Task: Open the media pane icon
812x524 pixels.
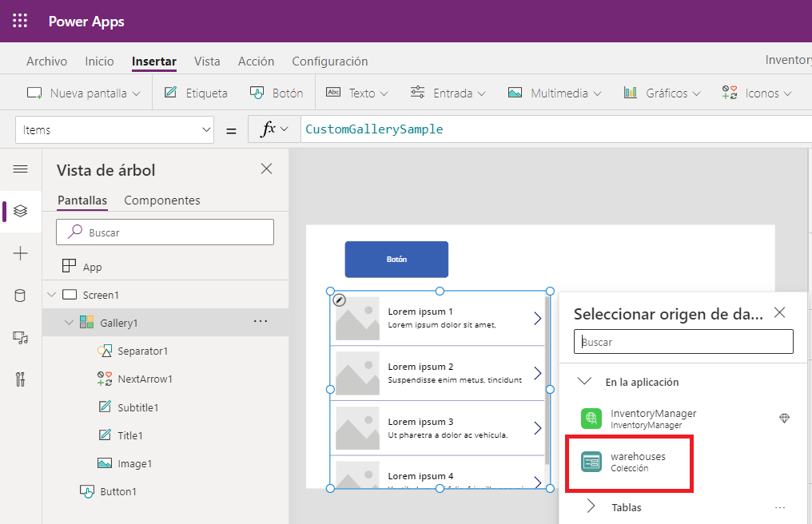Action: point(20,338)
